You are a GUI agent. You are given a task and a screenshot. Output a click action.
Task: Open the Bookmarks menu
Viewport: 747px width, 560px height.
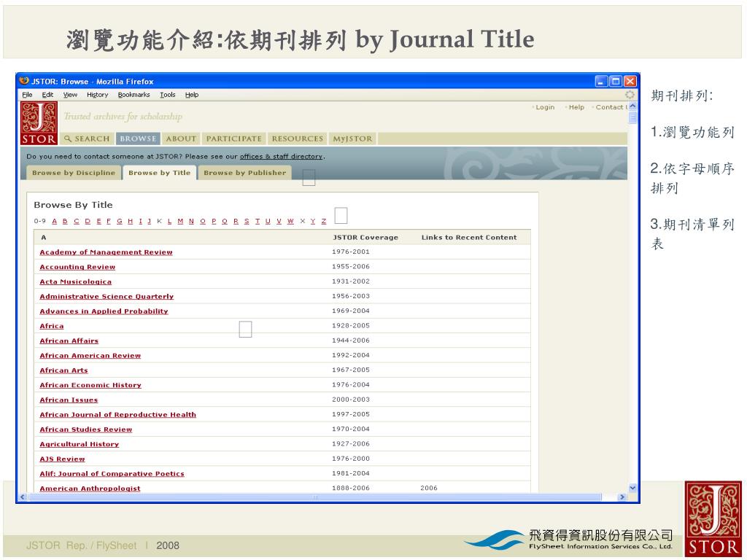[134, 95]
